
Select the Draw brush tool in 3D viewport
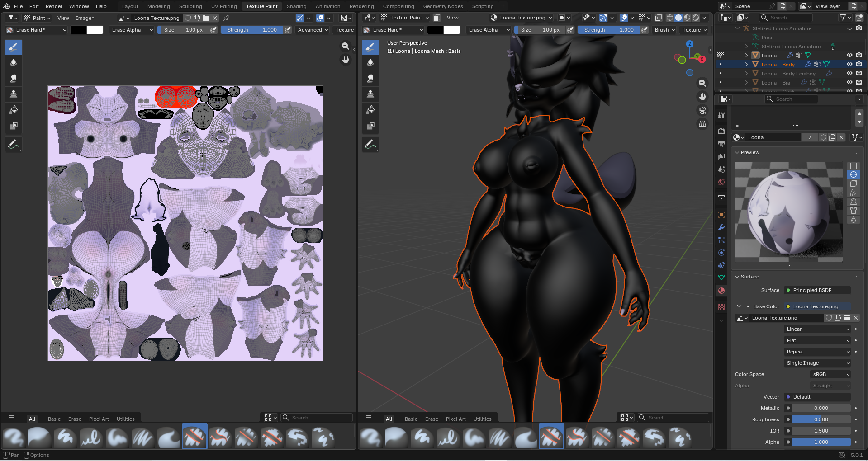pos(370,47)
